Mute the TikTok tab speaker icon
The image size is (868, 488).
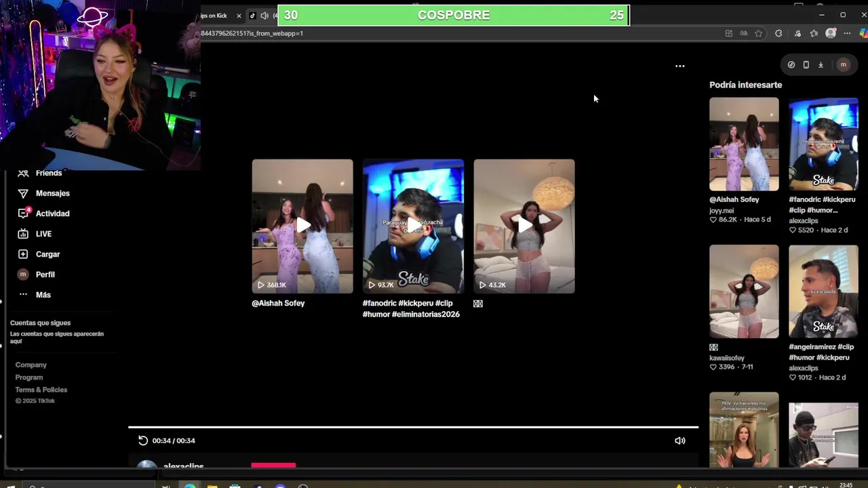pyautogui.click(x=264, y=16)
